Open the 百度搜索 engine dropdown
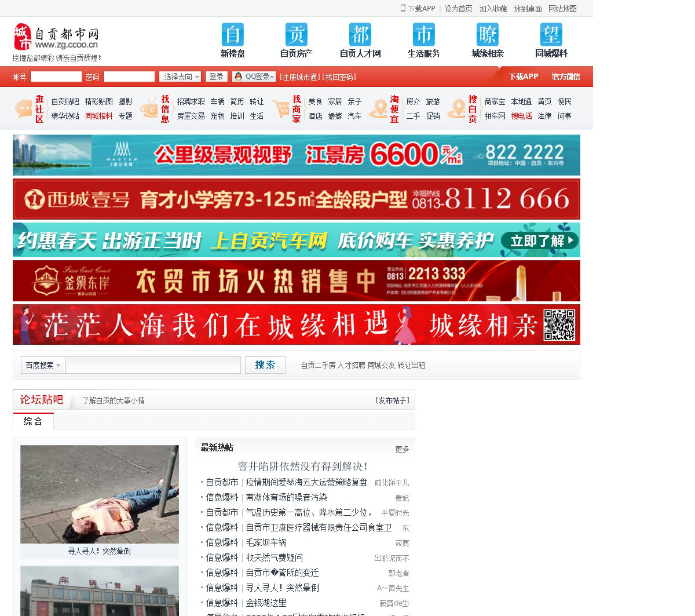This screenshot has width=695, height=616. 43,365
